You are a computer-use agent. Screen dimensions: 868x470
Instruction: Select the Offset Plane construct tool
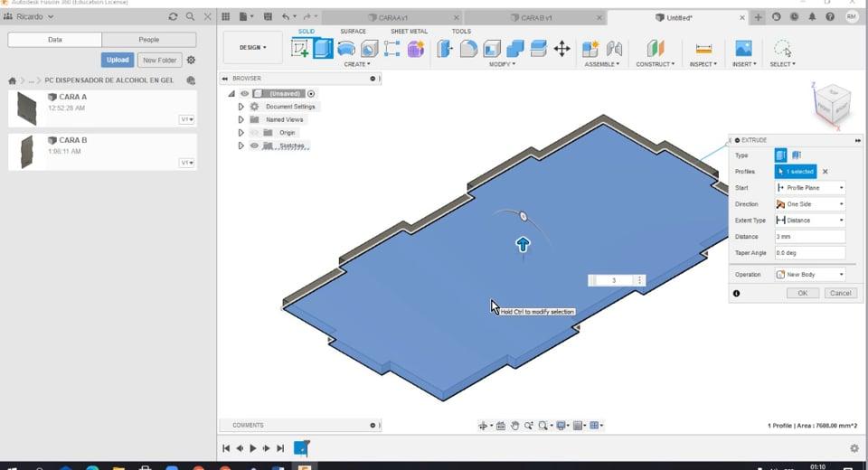655,49
